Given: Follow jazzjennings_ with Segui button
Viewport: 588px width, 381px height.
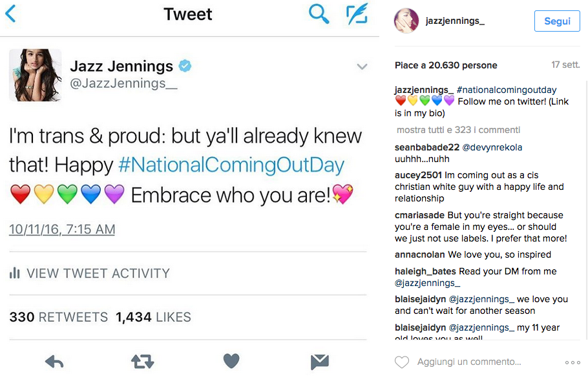Looking at the screenshot, I should click(557, 21).
